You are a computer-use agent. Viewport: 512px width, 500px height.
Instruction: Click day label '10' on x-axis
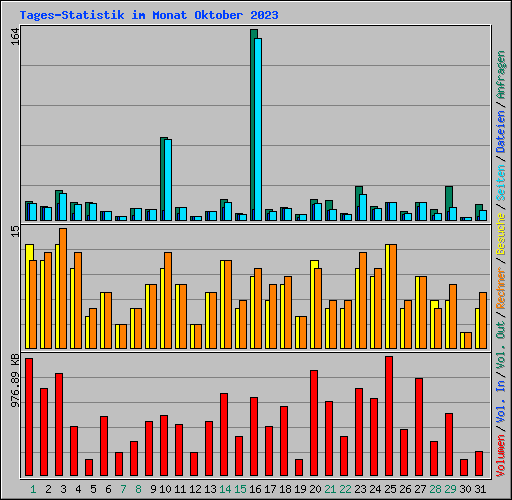coord(165,489)
